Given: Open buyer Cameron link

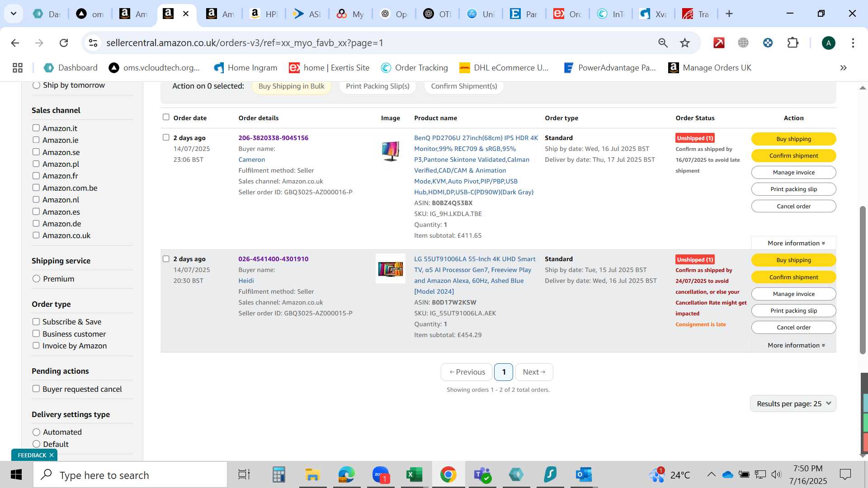Looking at the screenshot, I should point(251,160).
